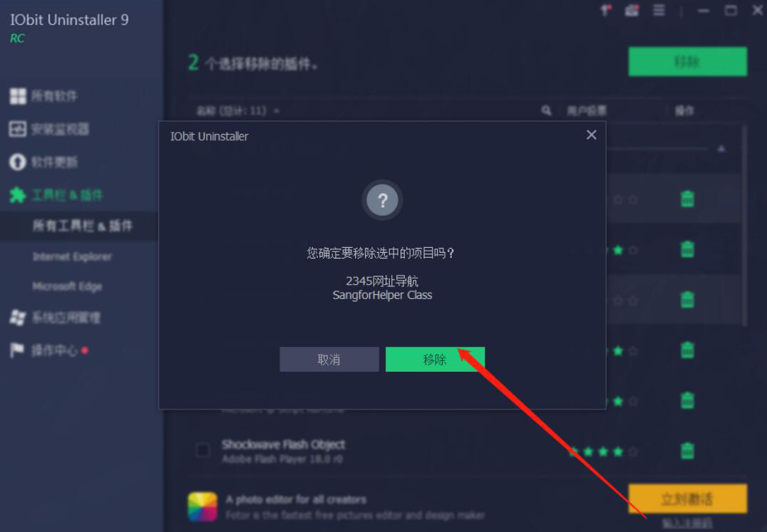Select the toolbars & plugins puzzle icon
The height and width of the screenshot is (532, 767).
tap(18, 195)
